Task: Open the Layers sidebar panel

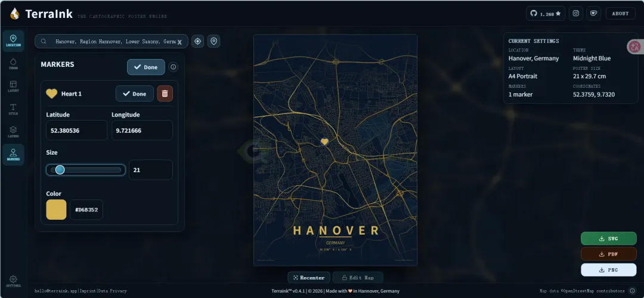Action: [13, 132]
